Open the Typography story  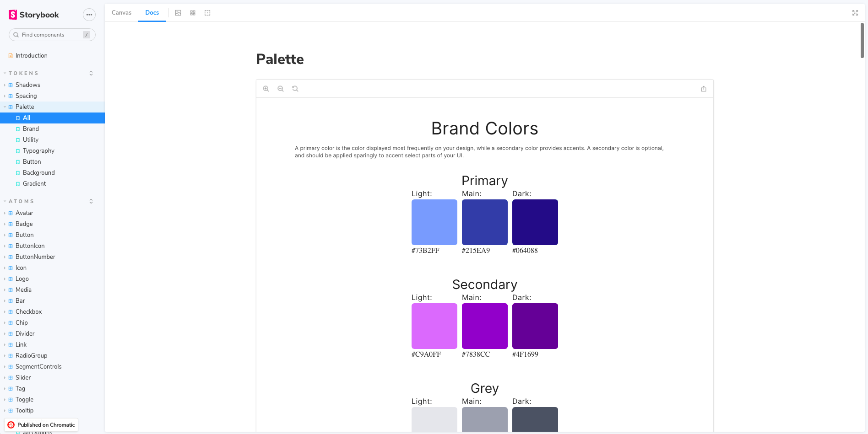tap(38, 150)
